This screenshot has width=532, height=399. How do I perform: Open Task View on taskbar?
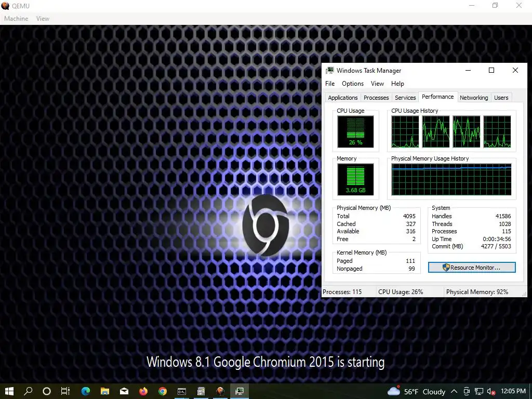65,391
